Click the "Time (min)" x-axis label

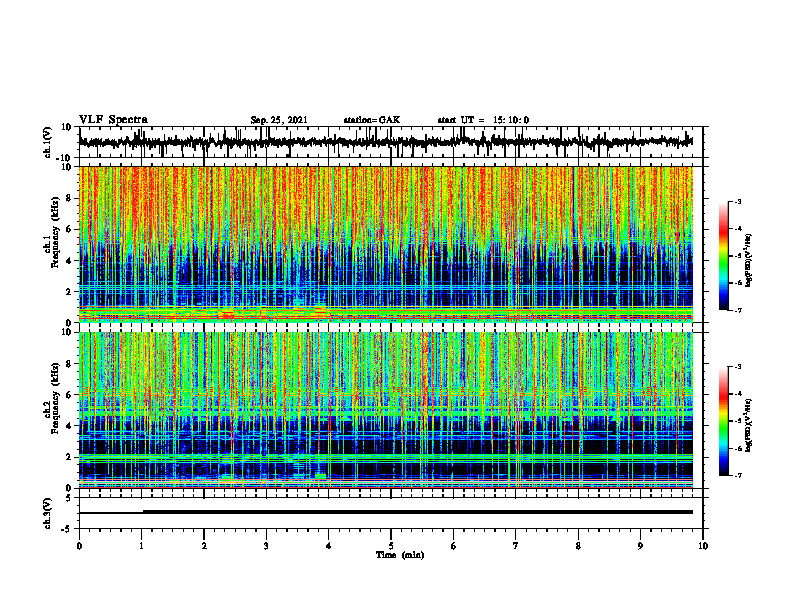(x=400, y=555)
